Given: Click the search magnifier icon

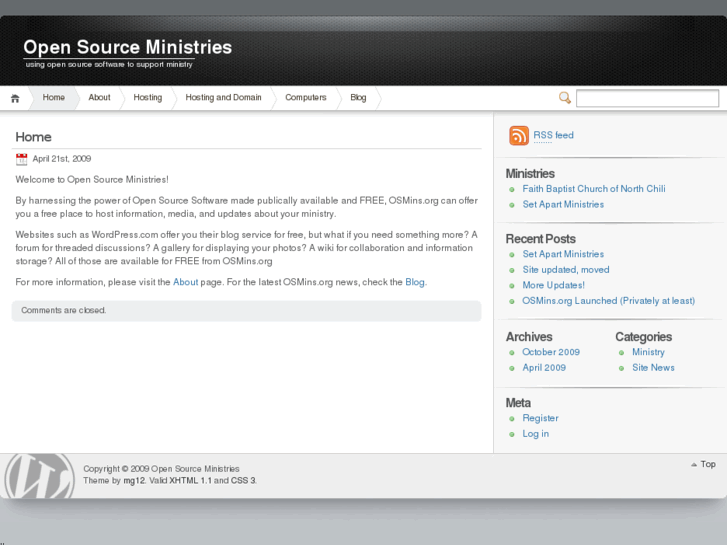Looking at the screenshot, I should pyautogui.click(x=565, y=98).
